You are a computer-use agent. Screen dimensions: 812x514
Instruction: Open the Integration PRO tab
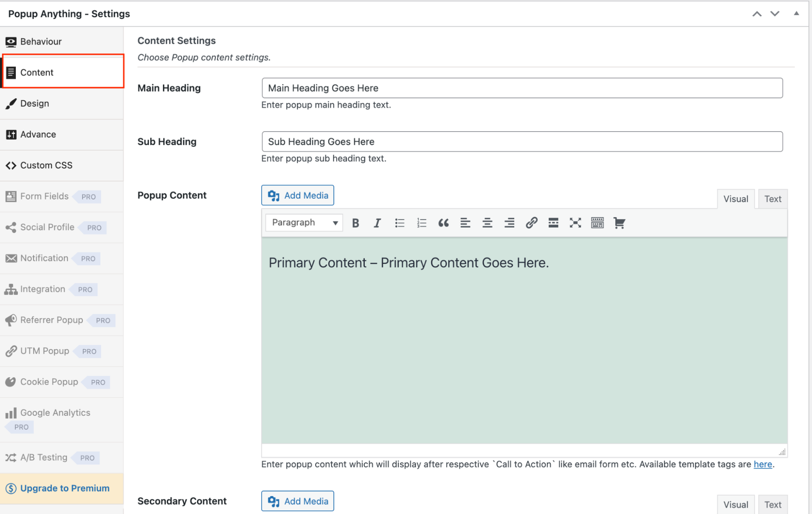click(x=62, y=289)
